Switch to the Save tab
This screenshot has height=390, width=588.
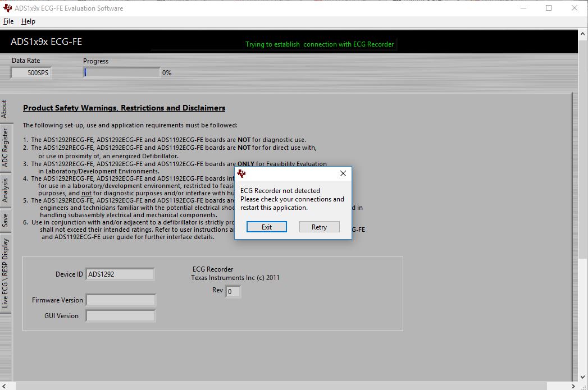click(5, 221)
